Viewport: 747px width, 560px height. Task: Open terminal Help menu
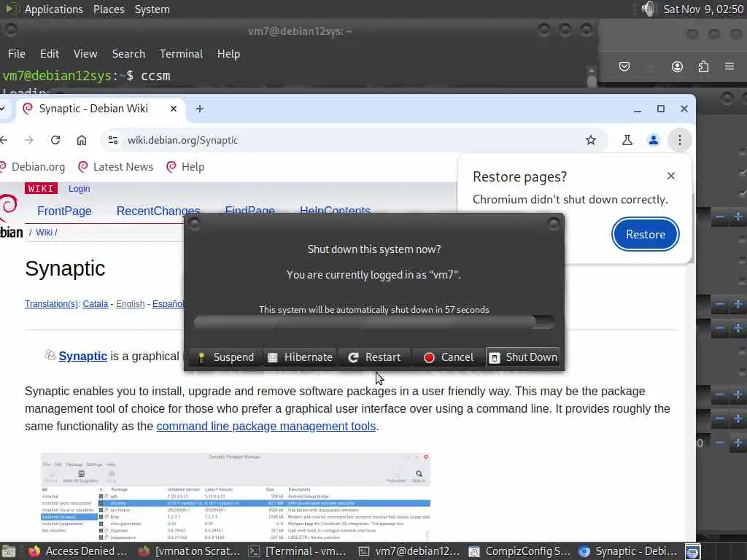click(228, 54)
